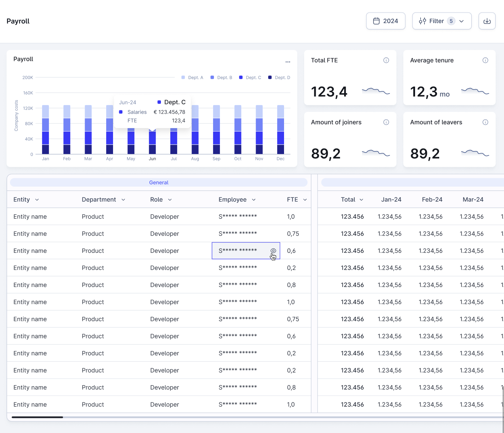504x433 pixels.
Task: Toggle Dept. B in the chart legend
Action: pos(221,78)
